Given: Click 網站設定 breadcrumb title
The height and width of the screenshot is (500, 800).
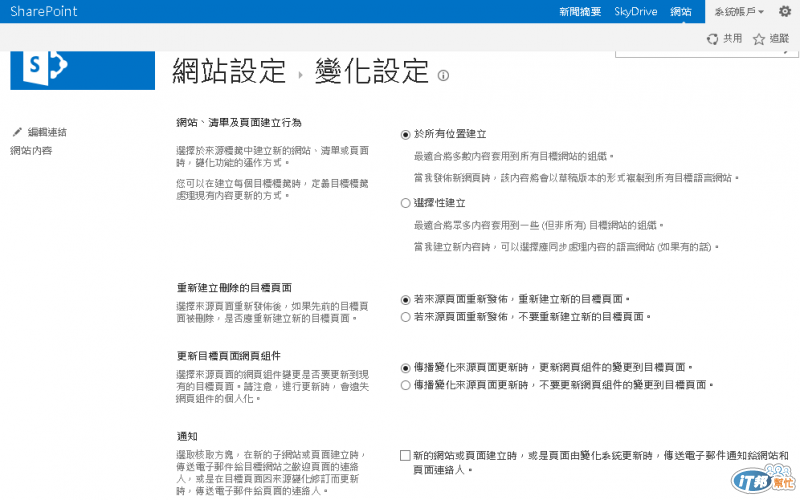Looking at the screenshot, I should pos(229,71).
